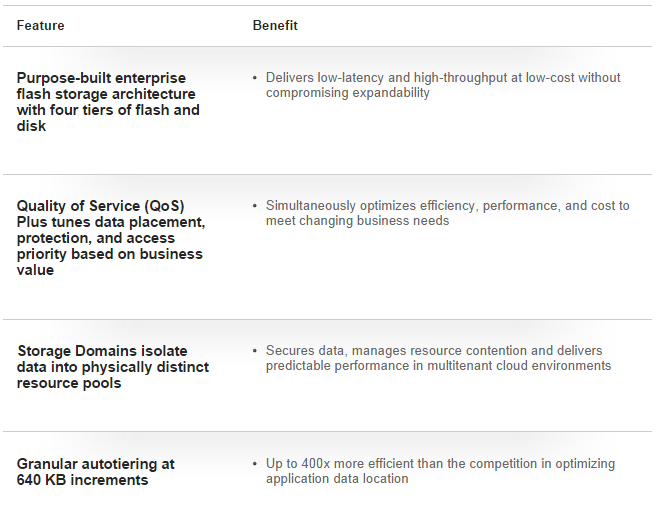Click '640 KB increments' text
657x520 pixels.
tap(83, 480)
